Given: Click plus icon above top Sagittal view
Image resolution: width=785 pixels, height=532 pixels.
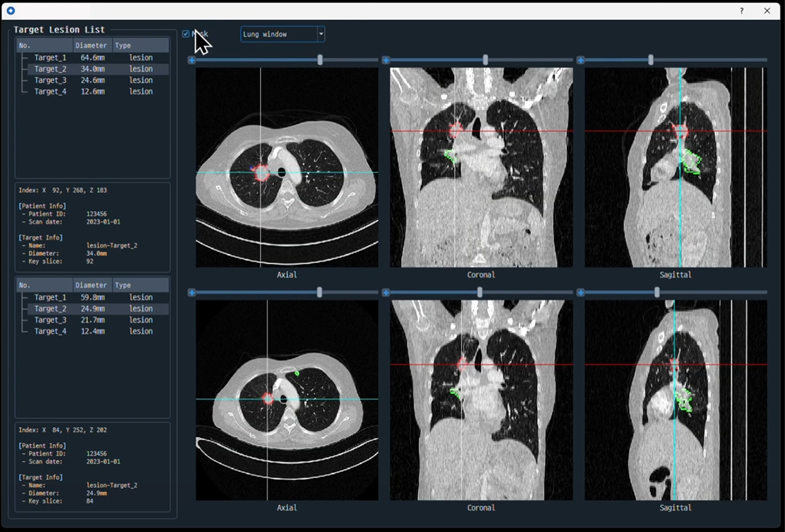Looking at the screenshot, I should point(581,61).
